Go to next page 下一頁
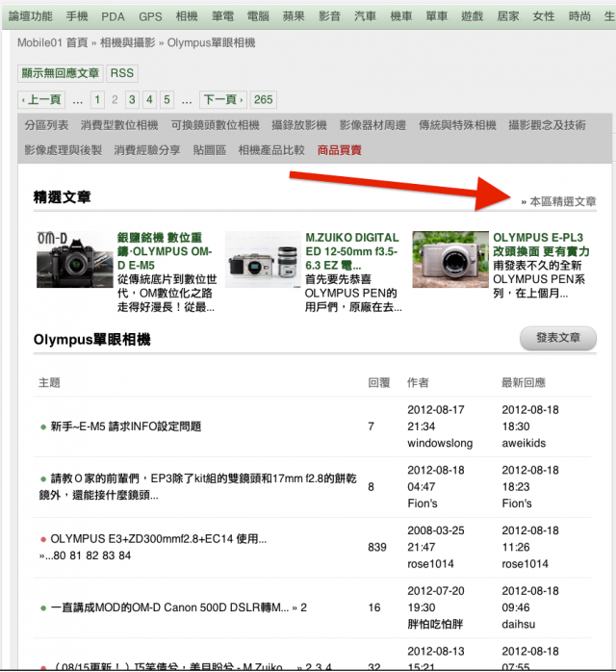The image size is (616, 672). point(223,100)
